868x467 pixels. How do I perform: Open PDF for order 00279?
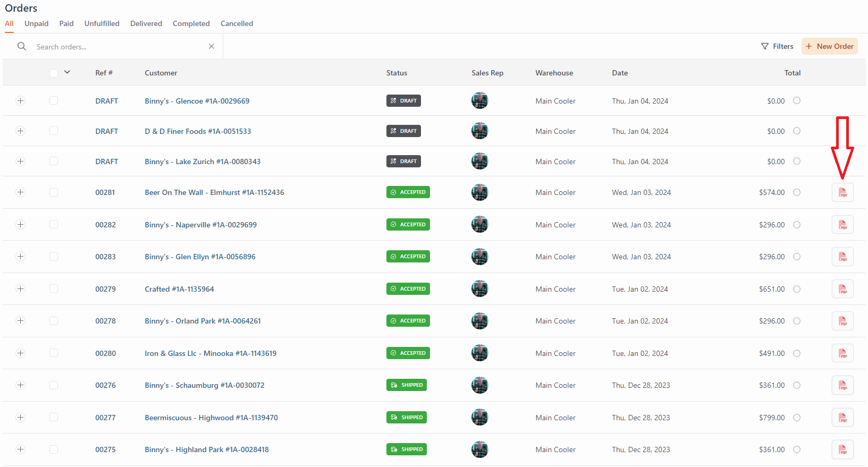[x=842, y=289]
